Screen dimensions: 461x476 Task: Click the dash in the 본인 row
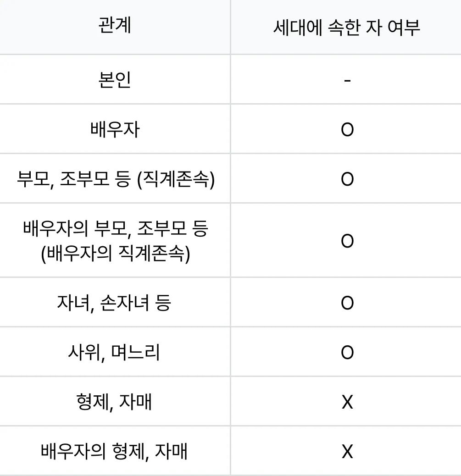pos(347,80)
